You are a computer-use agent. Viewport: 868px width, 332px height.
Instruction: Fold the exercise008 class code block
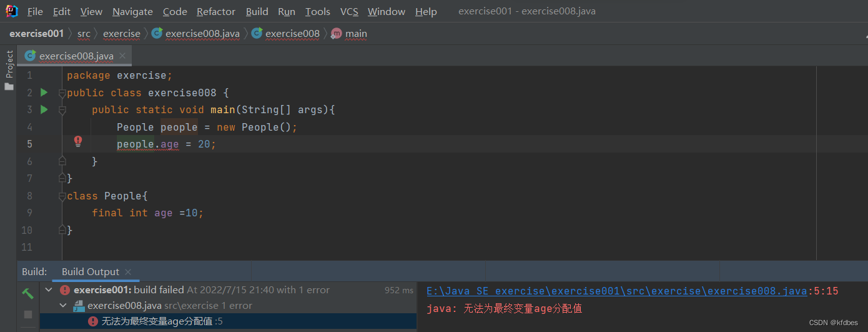coord(62,93)
